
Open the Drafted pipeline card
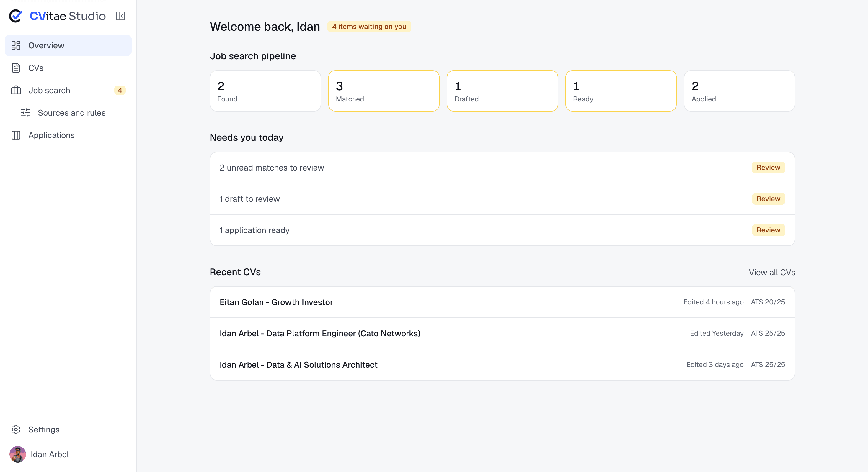tap(502, 91)
